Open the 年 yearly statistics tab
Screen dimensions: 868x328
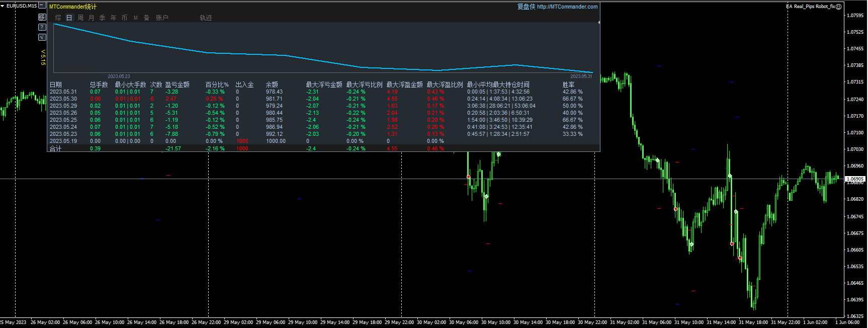tap(114, 18)
